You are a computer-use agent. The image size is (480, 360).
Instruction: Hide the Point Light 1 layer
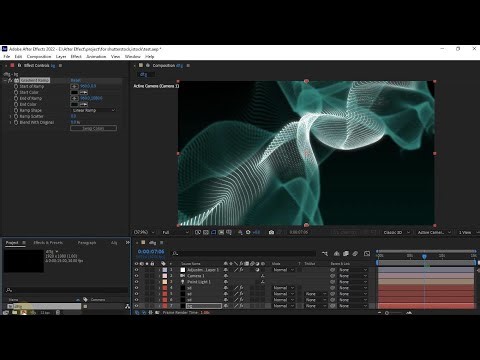(136, 282)
